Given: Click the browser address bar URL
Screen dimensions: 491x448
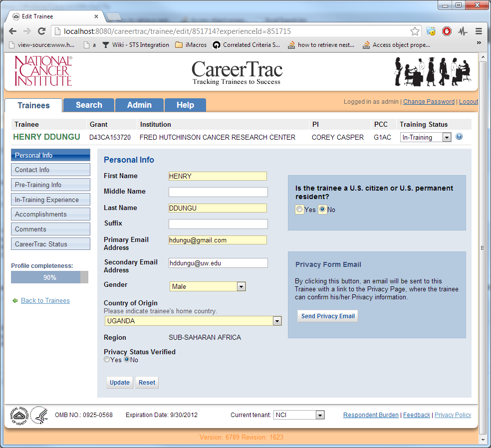Looking at the screenshot, I should (177, 31).
